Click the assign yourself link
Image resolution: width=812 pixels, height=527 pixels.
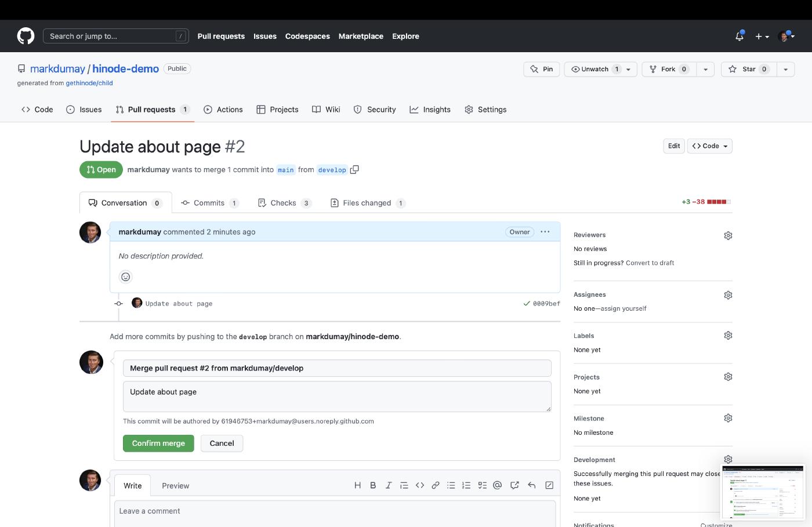click(x=623, y=308)
